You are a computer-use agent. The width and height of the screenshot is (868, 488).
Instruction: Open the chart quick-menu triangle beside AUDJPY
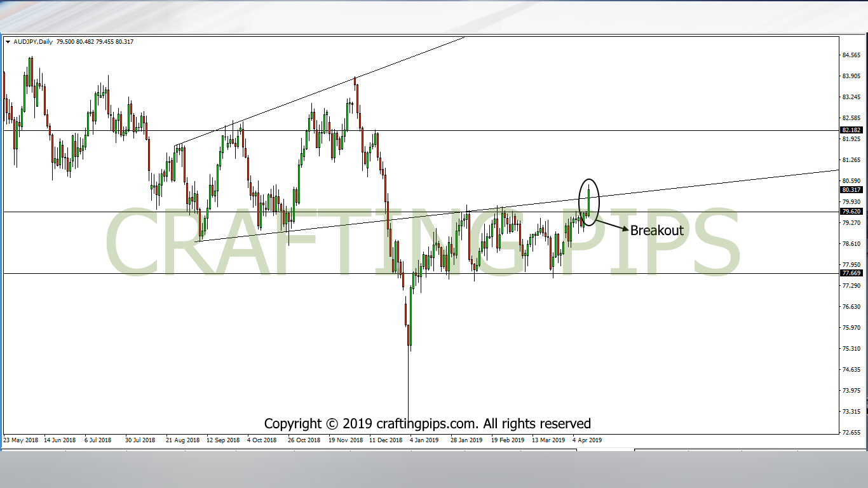(8, 42)
